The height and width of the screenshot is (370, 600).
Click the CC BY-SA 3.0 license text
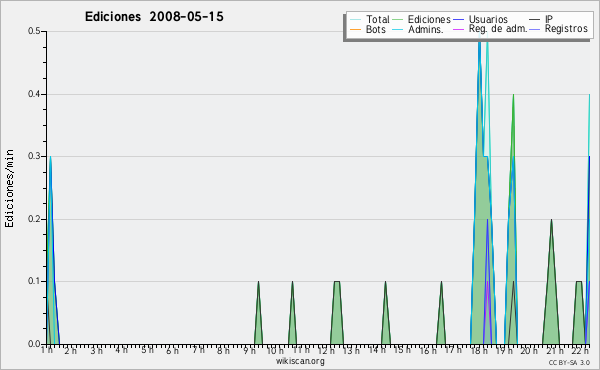pos(569,362)
